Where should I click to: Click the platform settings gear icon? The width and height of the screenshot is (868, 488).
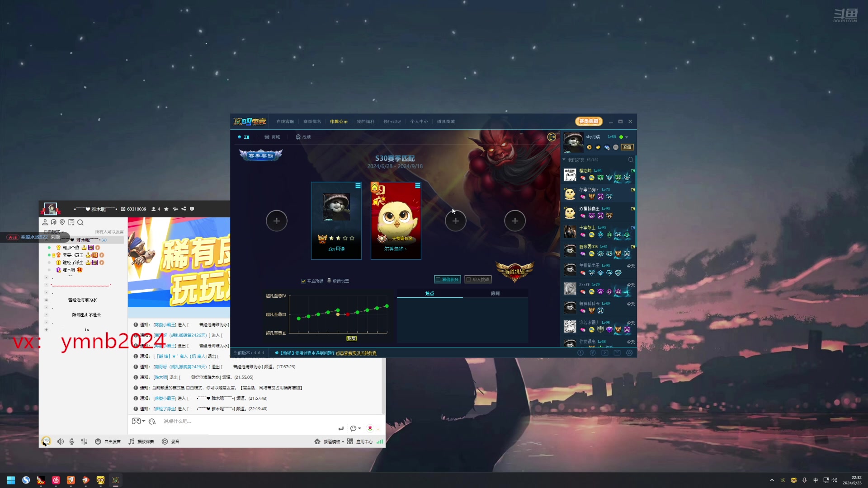click(x=629, y=353)
